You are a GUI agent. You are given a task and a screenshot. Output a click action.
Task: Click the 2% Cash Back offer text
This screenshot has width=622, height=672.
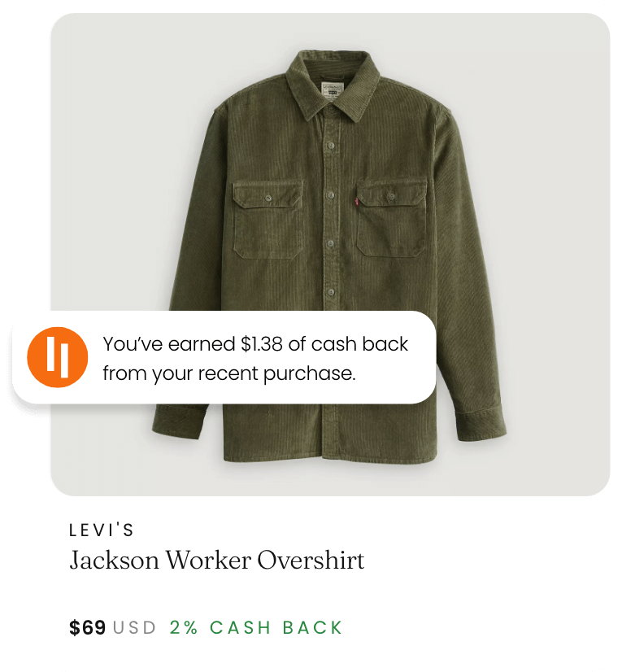point(256,628)
